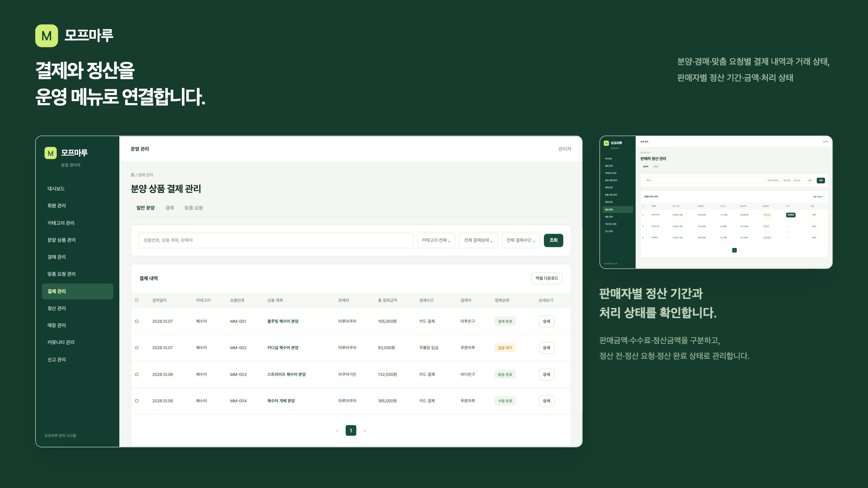Click the 발송 완료 status badge
This screenshot has width=868, height=488.
pos(505,374)
